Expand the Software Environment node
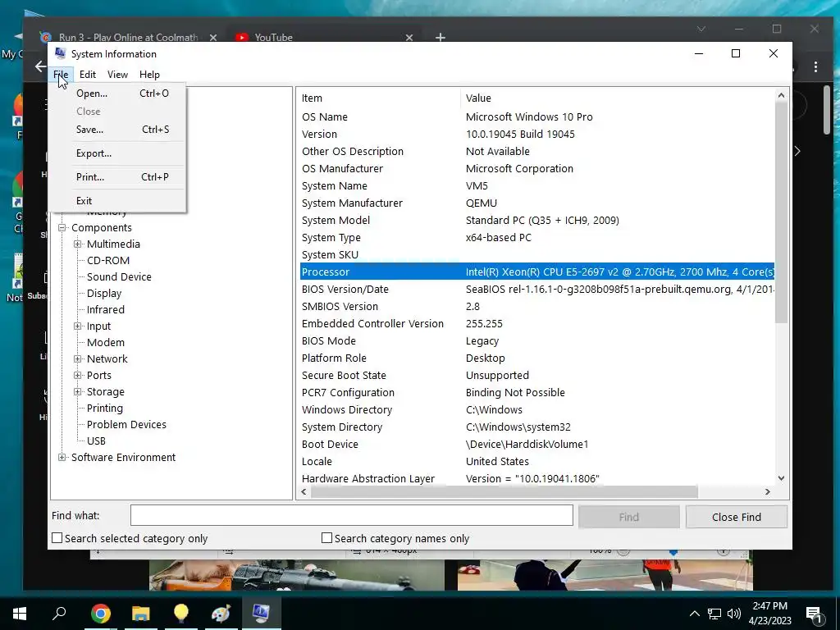The height and width of the screenshot is (630, 840). click(x=62, y=457)
